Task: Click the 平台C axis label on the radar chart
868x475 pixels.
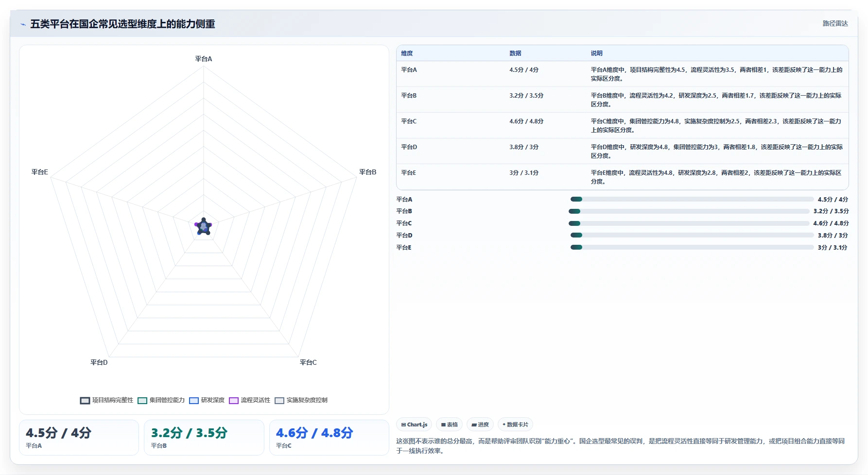Action: 308,362
